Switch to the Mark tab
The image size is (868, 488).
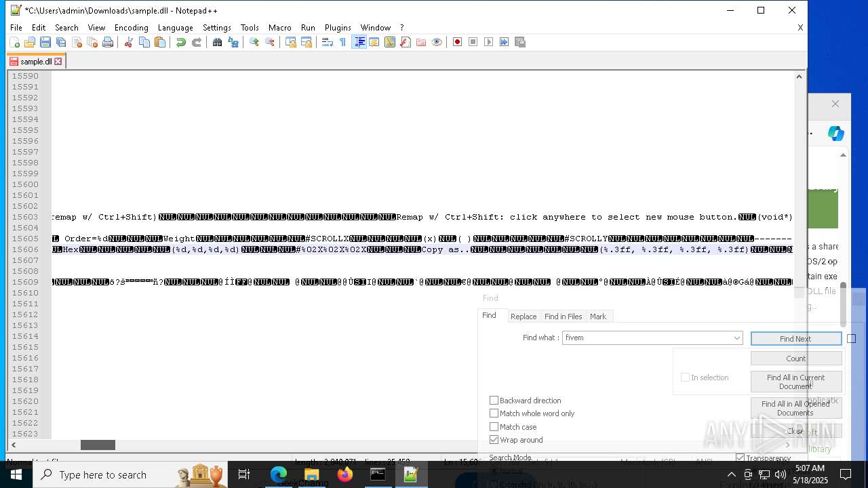coord(598,317)
